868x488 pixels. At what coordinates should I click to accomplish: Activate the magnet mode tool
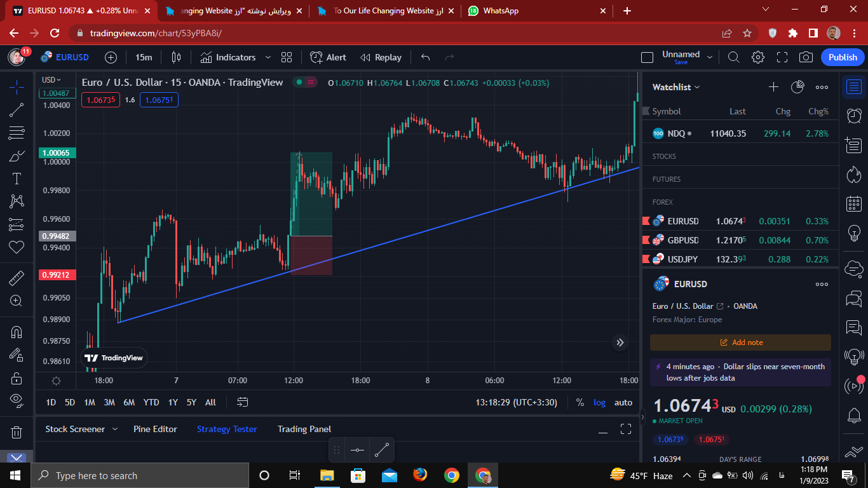(17, 332)
